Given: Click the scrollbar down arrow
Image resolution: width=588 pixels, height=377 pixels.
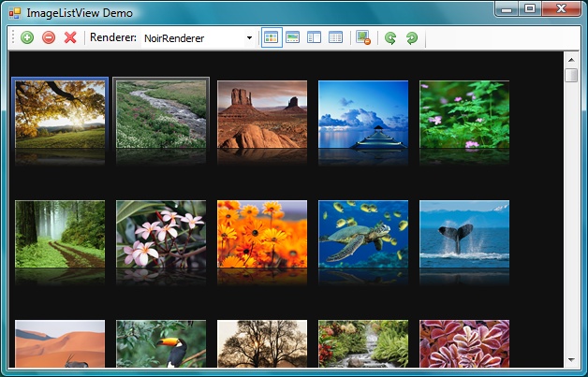Looking at the screenshot, I should [571, 360].
